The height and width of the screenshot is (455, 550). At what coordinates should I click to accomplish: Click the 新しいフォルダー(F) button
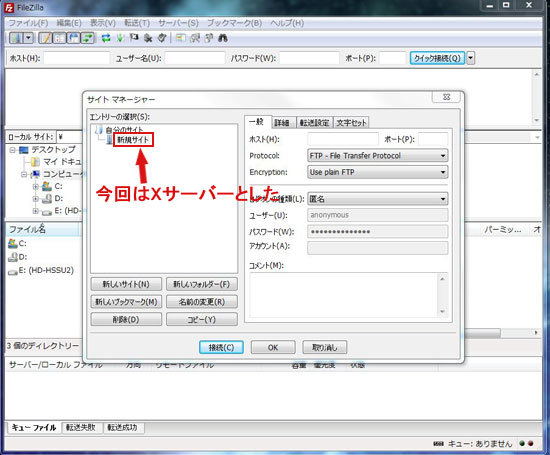click(201, 284)
